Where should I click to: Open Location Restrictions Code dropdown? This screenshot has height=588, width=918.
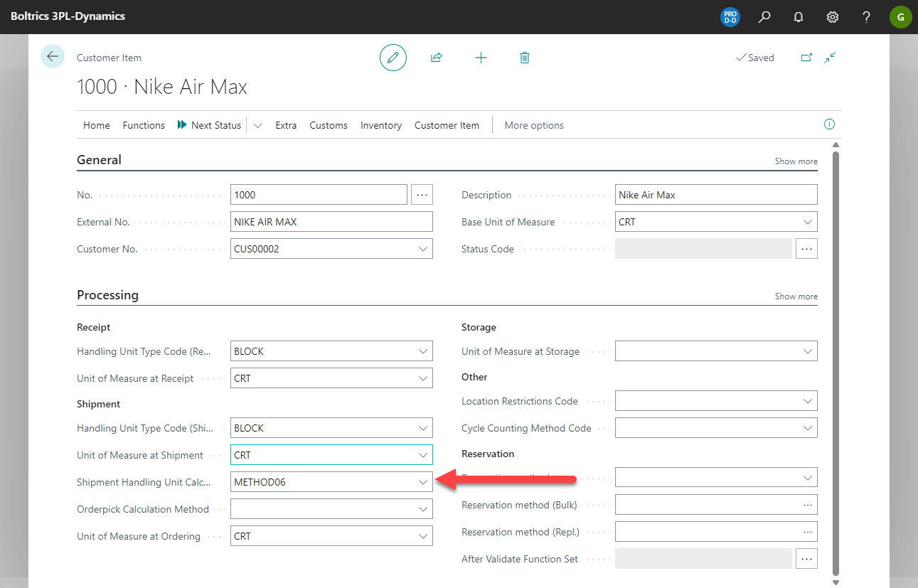pos(808,401)
